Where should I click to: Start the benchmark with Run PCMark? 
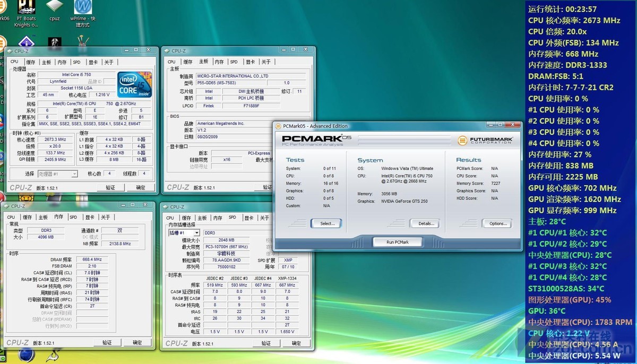[398, 242]
